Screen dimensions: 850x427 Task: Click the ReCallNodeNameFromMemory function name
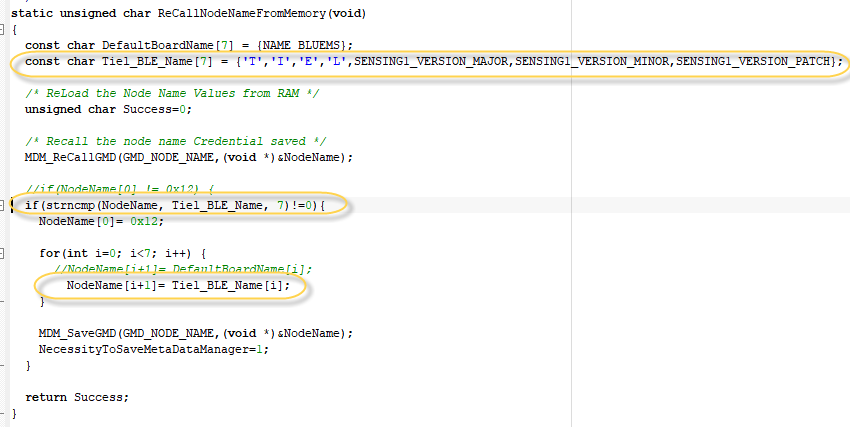pyautogui.click(x=242, y=14)
